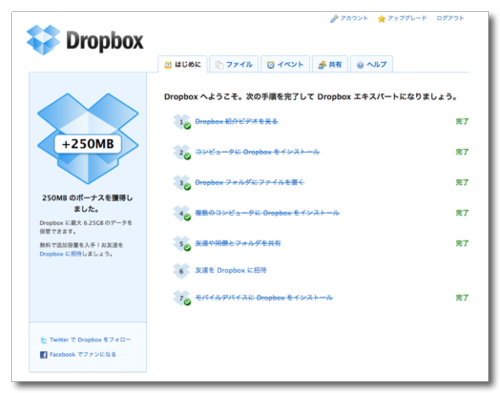Screen dimensions: 500x393
Task: Open the アカウント link with wrench icon
Action: coord(349,18)
